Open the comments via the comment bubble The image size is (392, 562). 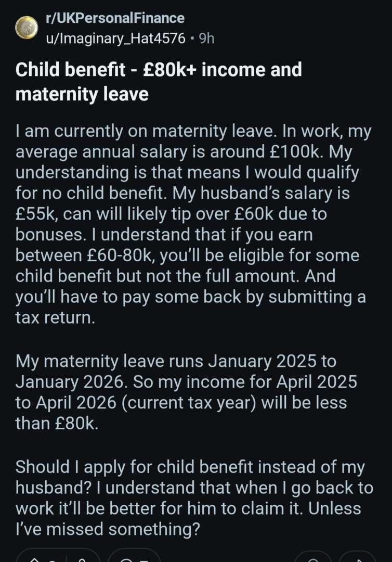pyautogui.click(x=125, y=558)
